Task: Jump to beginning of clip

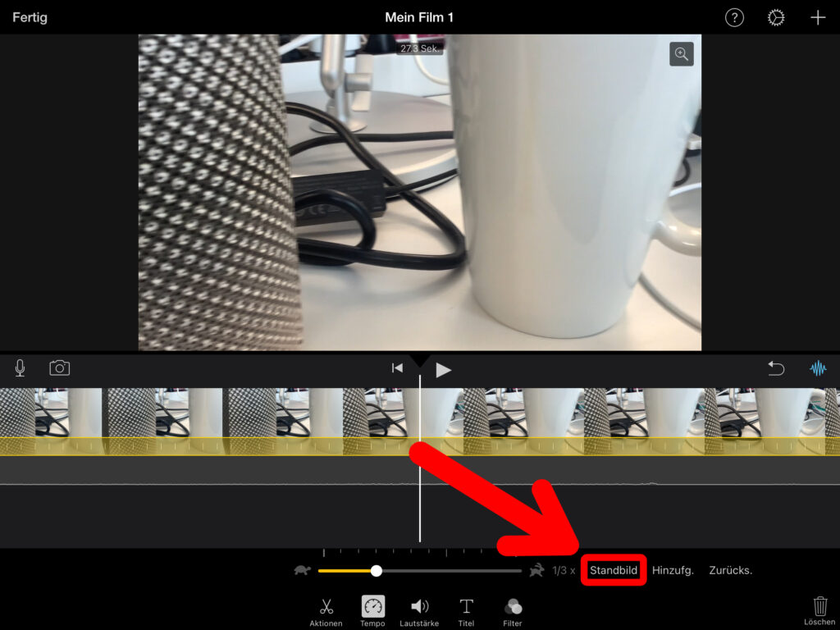Action: 397,368
